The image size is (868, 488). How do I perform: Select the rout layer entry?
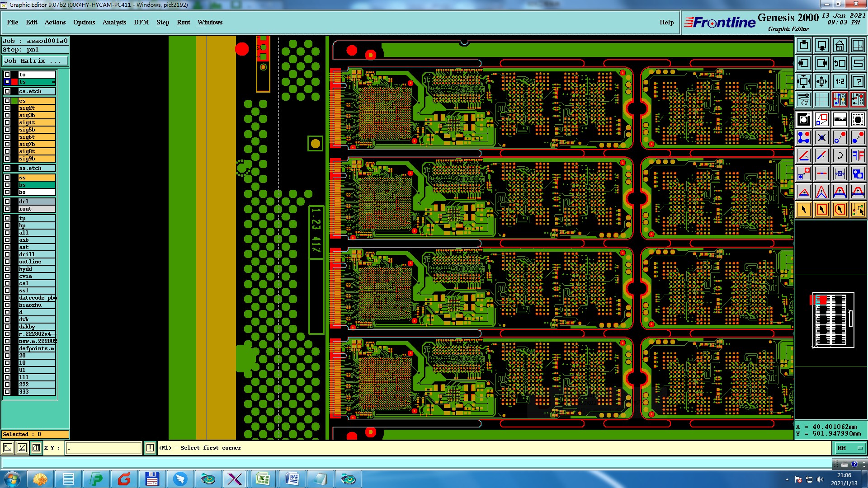click(37, 209)
